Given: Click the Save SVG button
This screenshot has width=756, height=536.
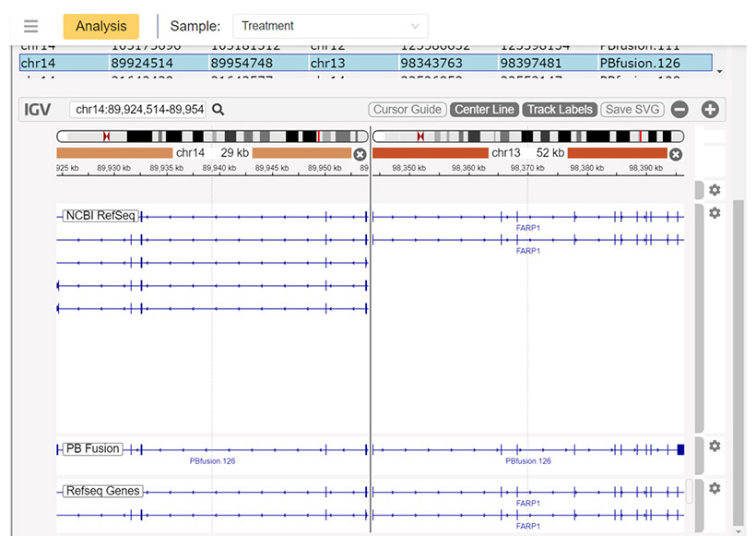Looking at the screenshot, I should 632,110.
